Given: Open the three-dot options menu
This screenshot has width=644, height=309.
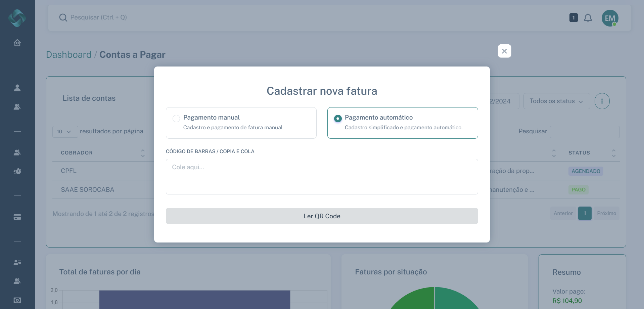Looking at the screenshot, I should (x=602, y=101).
